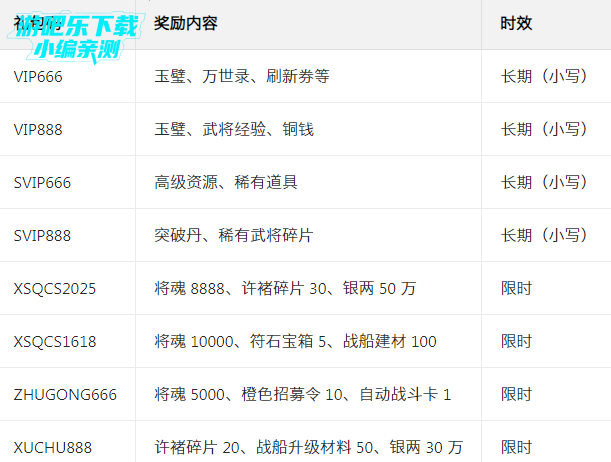The height and width of the screenshot is (462, 611).
Task: Select the VIP888 gift code
Action: 38,129
